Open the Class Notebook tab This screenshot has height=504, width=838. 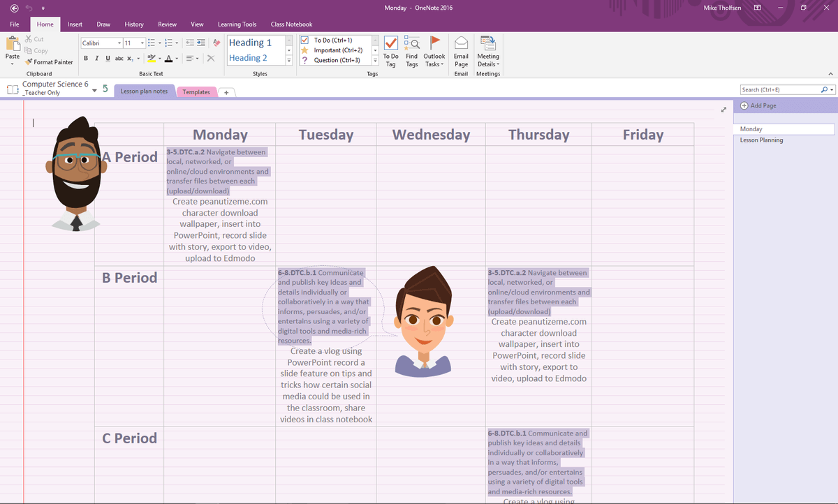(x=292, y=24)
